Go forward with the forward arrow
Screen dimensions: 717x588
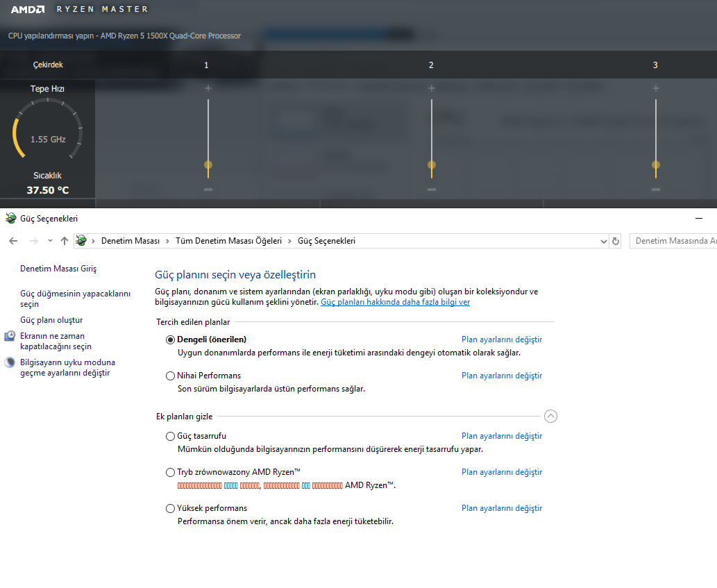[33, 241]
